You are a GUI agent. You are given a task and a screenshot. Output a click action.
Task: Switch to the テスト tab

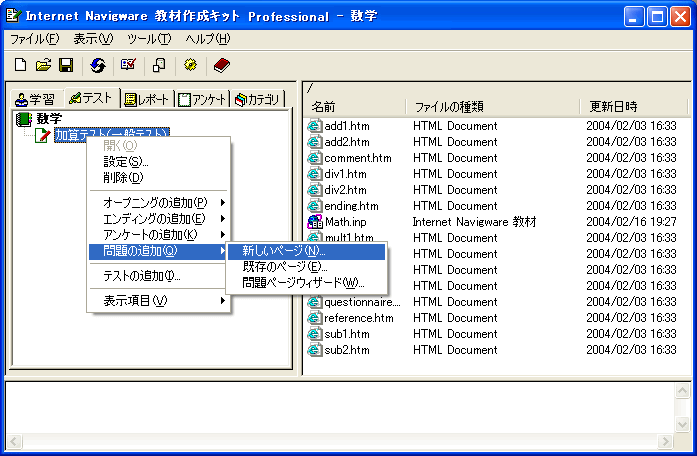pyautogui.click(x=91, y=98)
